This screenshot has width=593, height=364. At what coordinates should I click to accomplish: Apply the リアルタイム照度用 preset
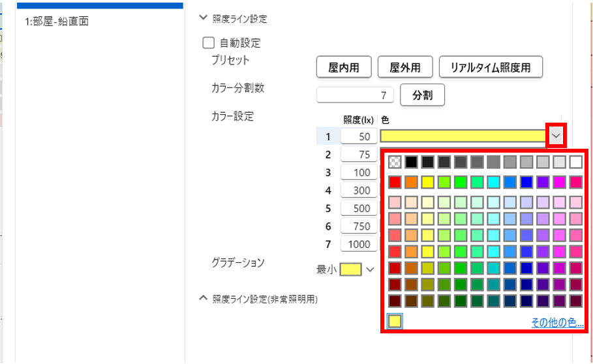coord(491,67)
